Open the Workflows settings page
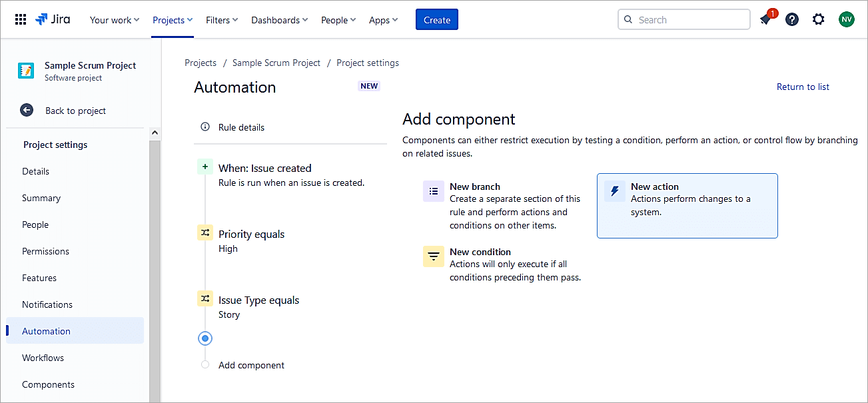 click(43, 358)
